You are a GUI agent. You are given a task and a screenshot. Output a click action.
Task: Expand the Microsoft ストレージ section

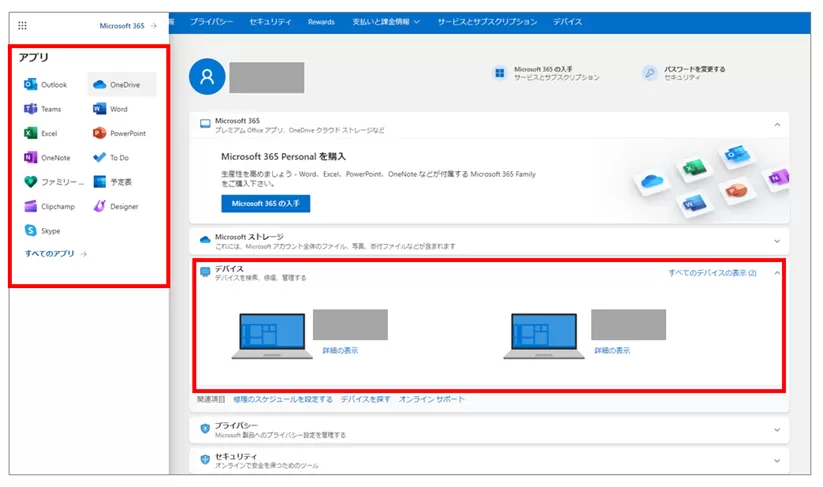point(777,240)
